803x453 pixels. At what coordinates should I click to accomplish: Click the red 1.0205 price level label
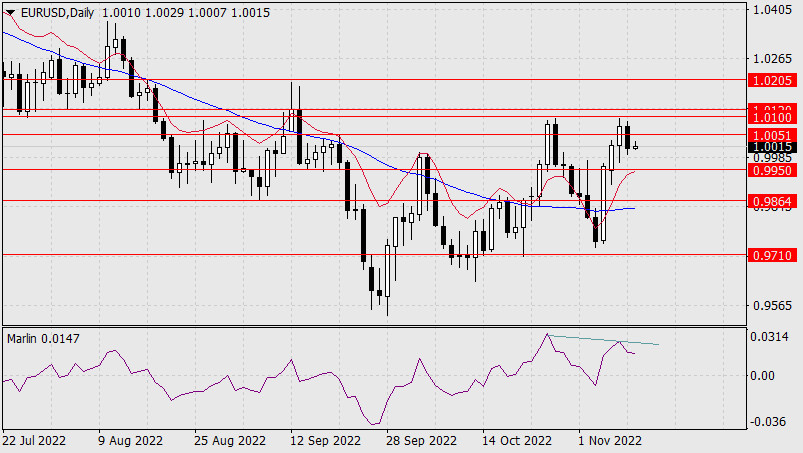(771, 79)
